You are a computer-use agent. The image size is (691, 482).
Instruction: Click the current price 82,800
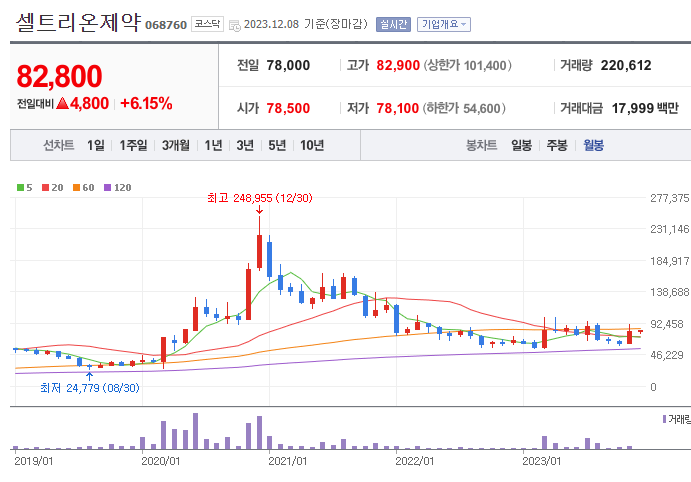pyautogui.click(x=59, y=76)
